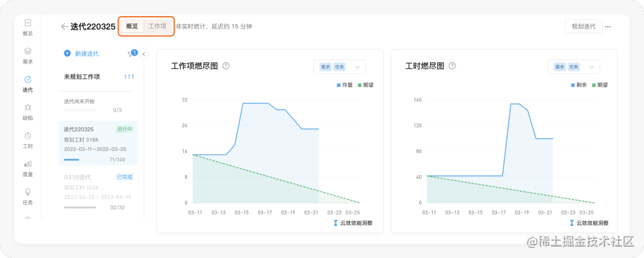The height and width of the screenshot is (258, 644).
Task: Click the 71/149 progress bar
Action: (80, 159)
